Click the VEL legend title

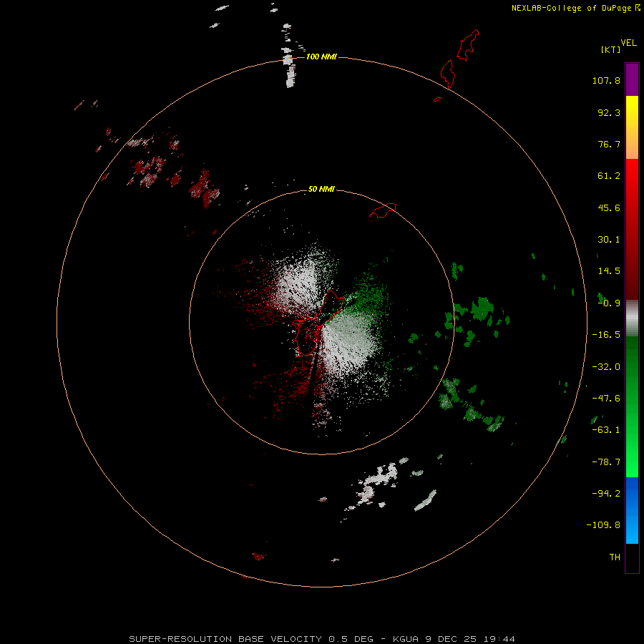628,43
